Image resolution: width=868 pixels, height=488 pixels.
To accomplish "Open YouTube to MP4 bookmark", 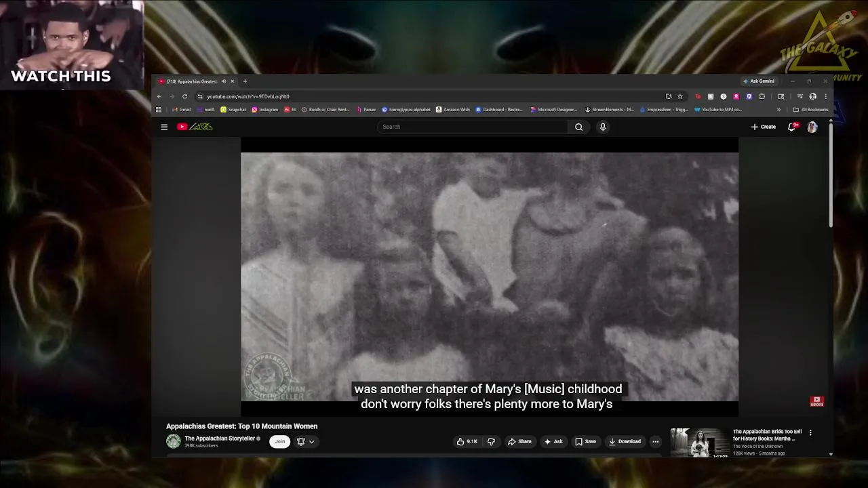I will 718,109.
